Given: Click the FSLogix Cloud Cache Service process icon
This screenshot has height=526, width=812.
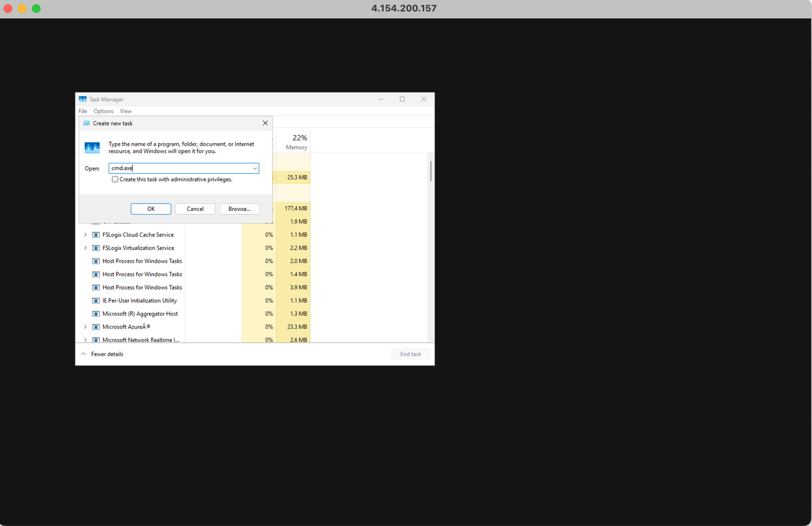Looking at the screenshot, I should [95, 234].
